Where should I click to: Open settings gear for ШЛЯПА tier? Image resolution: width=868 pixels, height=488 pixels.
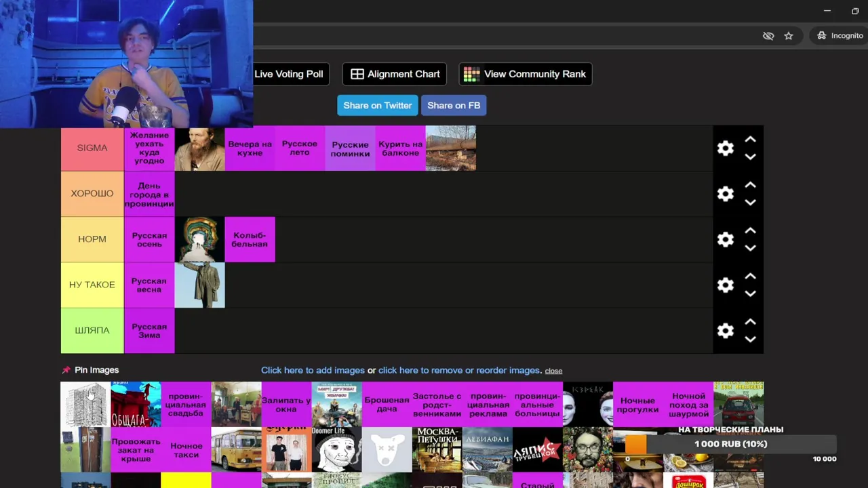click(x=726, y=330)
